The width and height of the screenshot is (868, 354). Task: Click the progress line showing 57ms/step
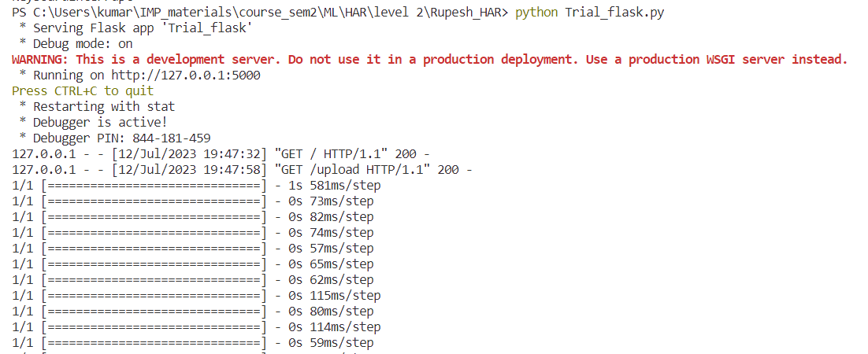pos(193,249)
